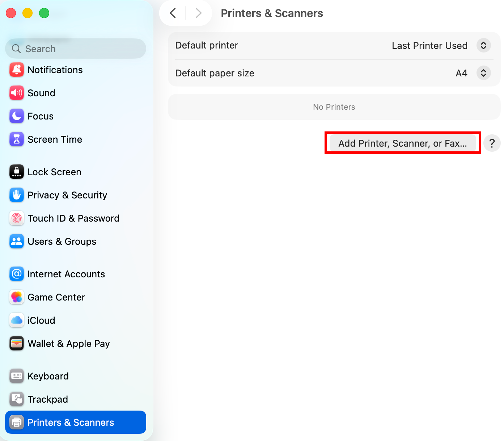The width and height of the screenshot is (504, 441).
Task: Open the Default printer dropdown
Action: point(483,46)
